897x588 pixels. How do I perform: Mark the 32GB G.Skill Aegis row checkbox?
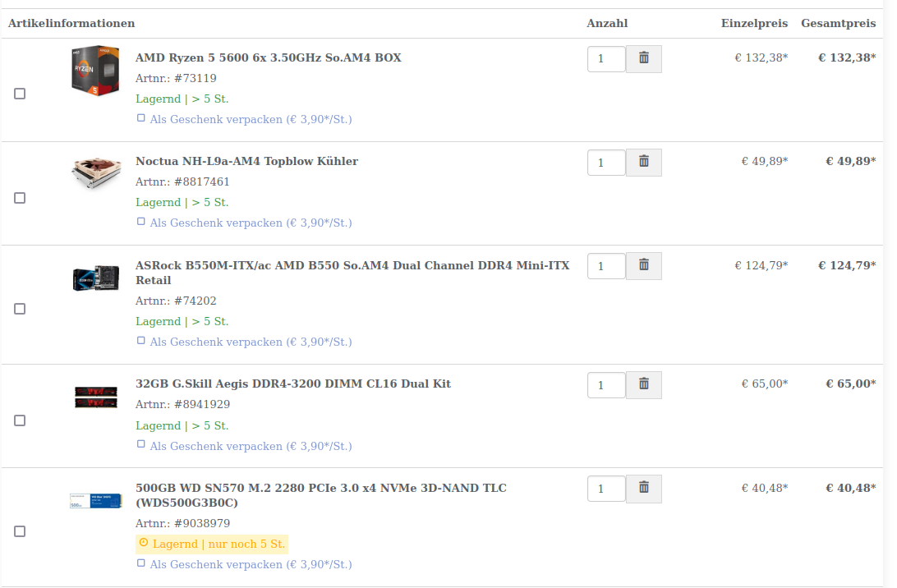click(20, 420)
